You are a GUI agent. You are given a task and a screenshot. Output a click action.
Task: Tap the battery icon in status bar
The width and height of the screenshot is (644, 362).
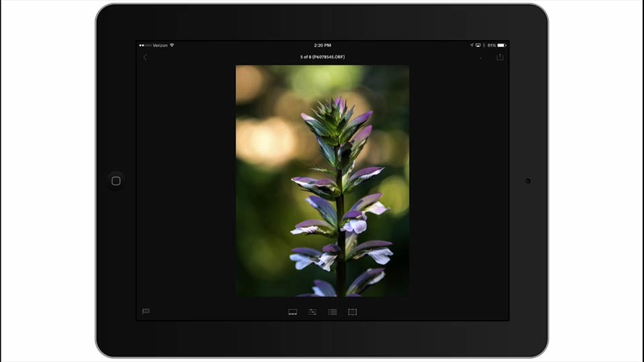pyautogui.click(x=502, y=46)
